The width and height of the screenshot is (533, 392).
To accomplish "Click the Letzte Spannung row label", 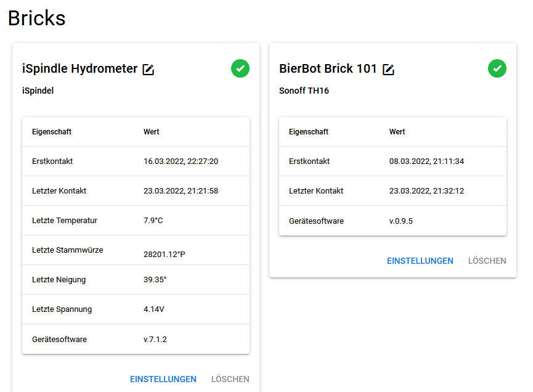I will (62, 309).
